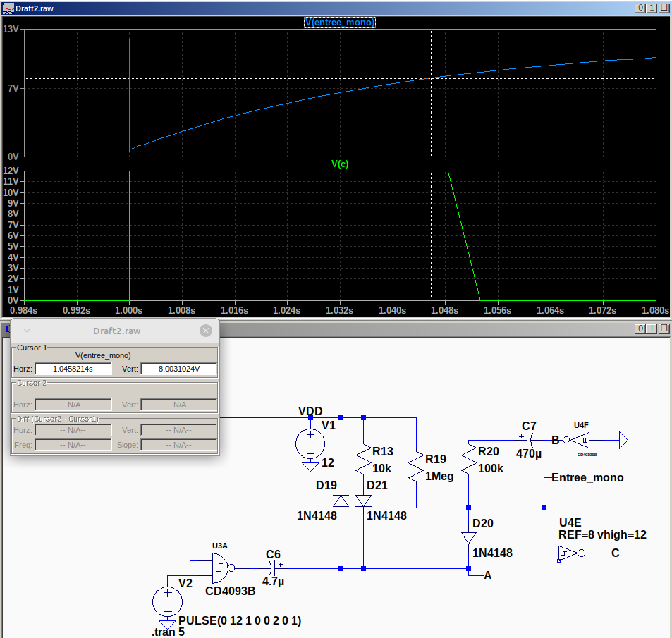Click Cursor 1 Horz value field
Image resolution: width=672 pixels, height=638 pixels.
click(73, 369)
